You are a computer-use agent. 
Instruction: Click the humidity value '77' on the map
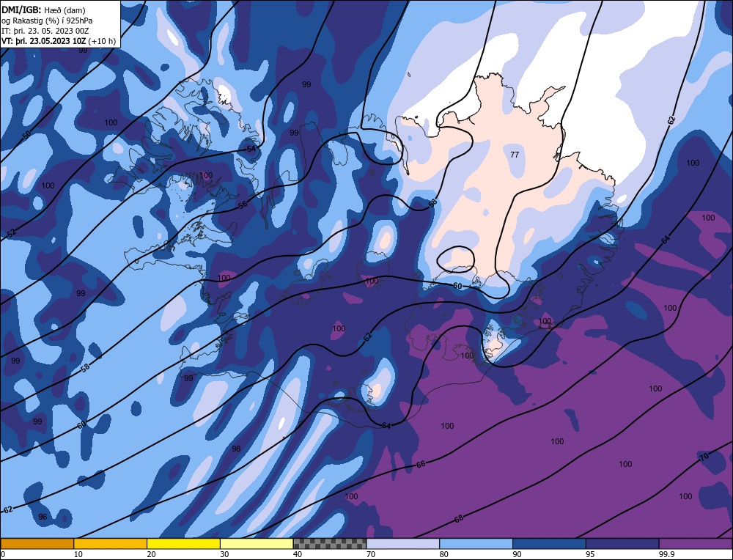515,155
